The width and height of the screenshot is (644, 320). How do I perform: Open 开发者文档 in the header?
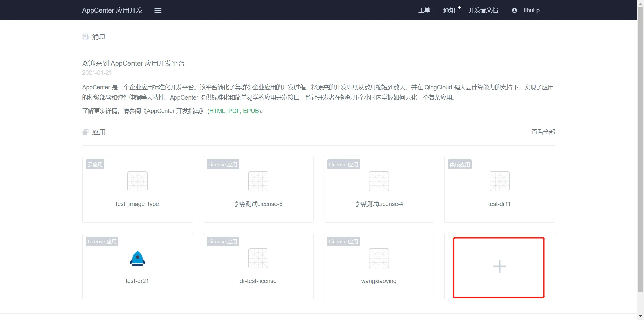pos(483,10)
